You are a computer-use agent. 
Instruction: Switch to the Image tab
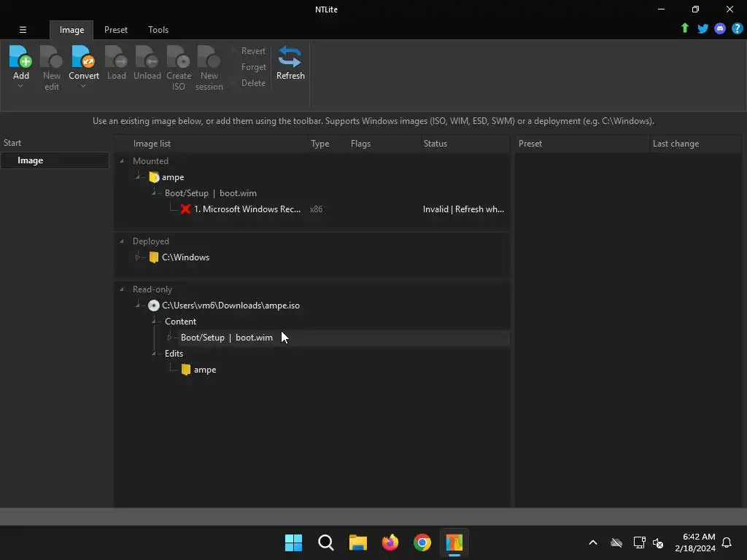[71, 29]
